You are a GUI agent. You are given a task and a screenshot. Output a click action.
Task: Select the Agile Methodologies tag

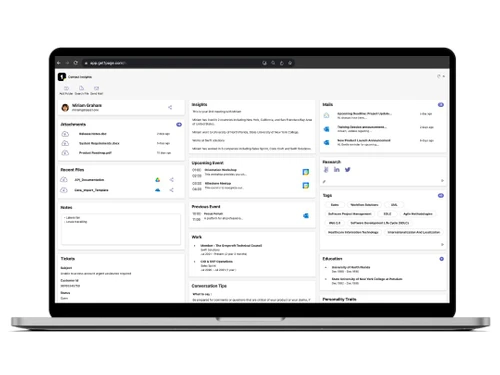[418, 214]
